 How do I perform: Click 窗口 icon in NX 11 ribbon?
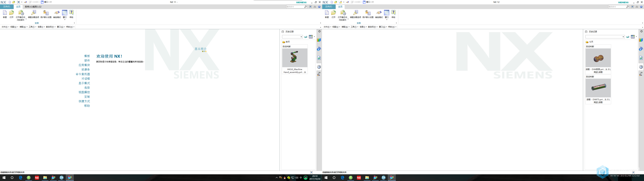click(65, 13)
